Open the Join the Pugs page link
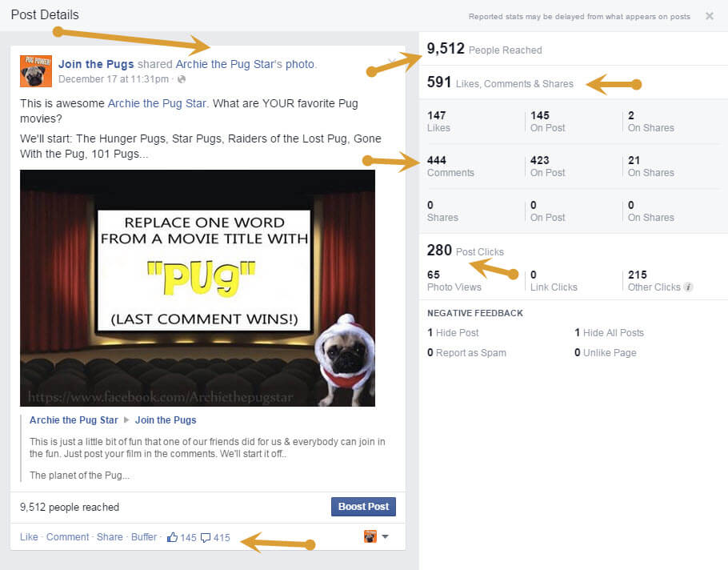728x570 pixels. coord(96,64)
